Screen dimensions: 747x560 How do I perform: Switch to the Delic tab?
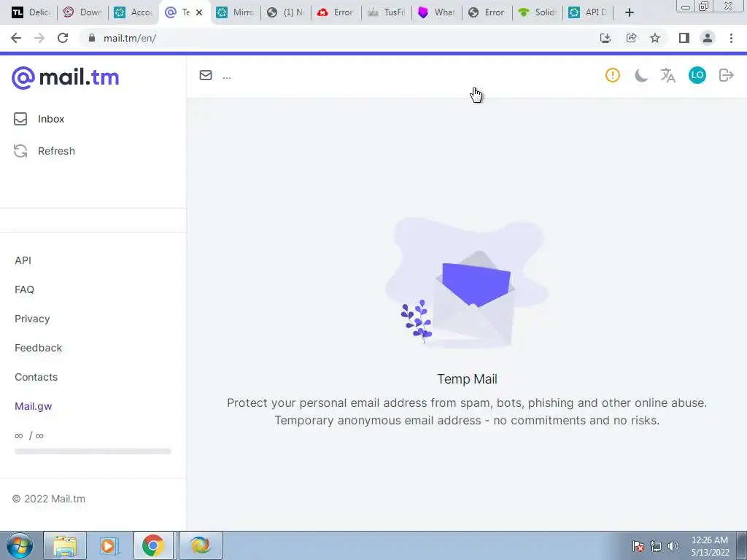pyautogui.click(x=31, y=12)
